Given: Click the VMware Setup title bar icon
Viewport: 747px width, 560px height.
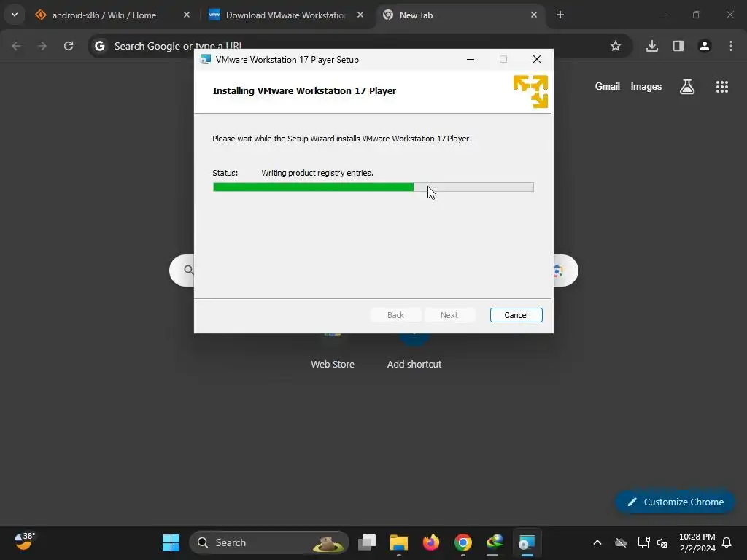Looking at the screenshot, I should [205, 60].
